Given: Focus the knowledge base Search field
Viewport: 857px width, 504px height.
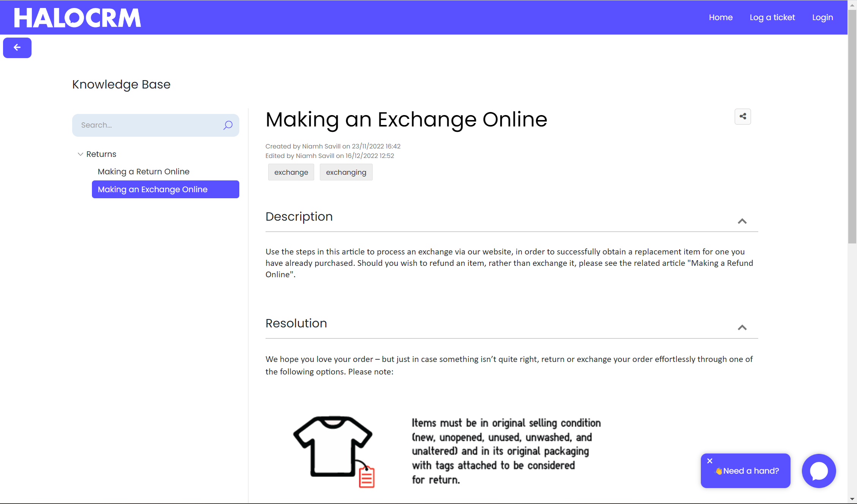Looking at the screenshot, I should click(148, 125).
